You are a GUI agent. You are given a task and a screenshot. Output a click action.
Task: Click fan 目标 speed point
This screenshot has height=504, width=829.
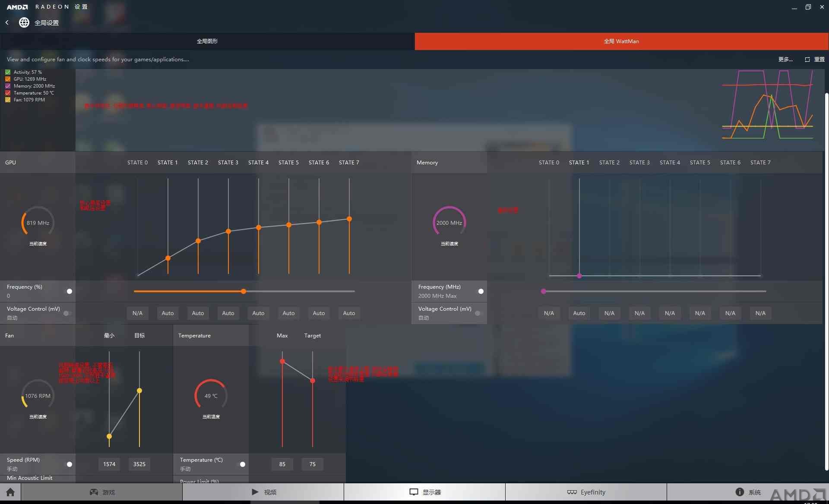pyautogui.click(x=139, y=391)
